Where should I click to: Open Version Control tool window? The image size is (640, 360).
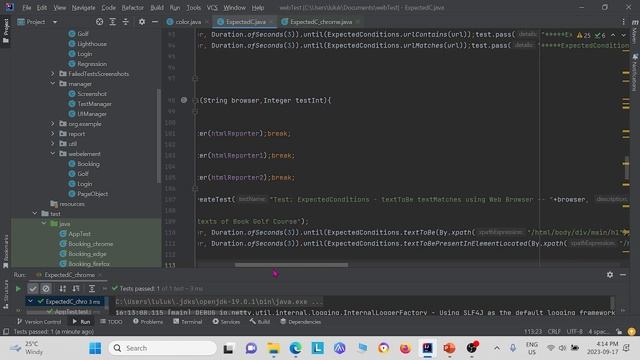[39, 322]
